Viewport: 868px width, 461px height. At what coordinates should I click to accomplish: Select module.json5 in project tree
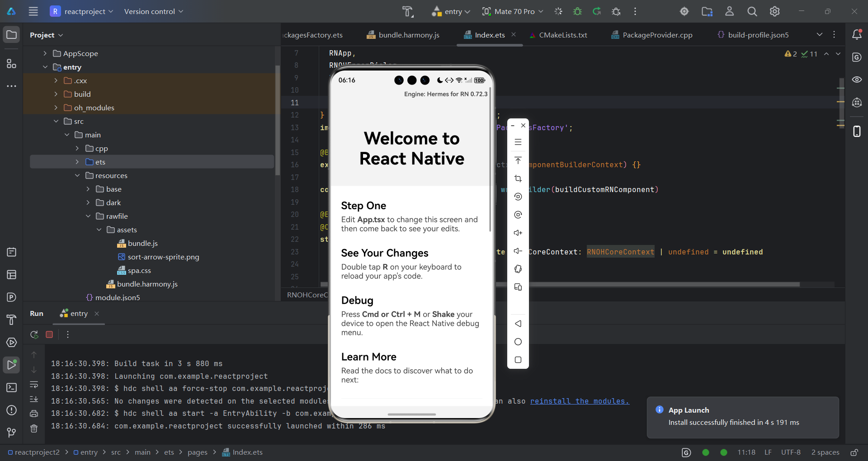(113, 297)
